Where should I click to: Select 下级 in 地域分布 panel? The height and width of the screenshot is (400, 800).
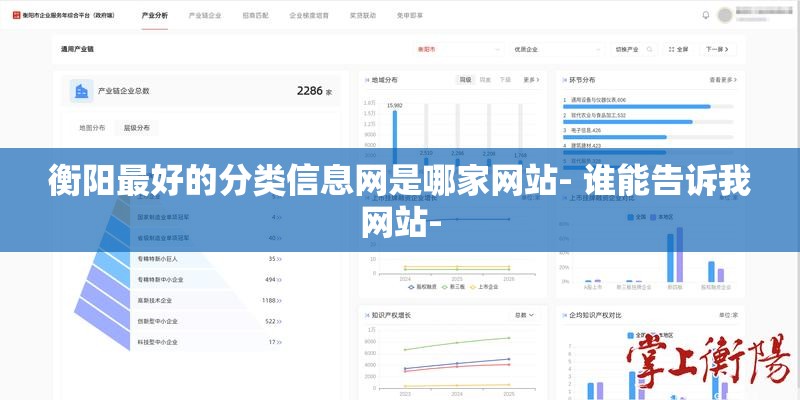[x=505, y=80]
